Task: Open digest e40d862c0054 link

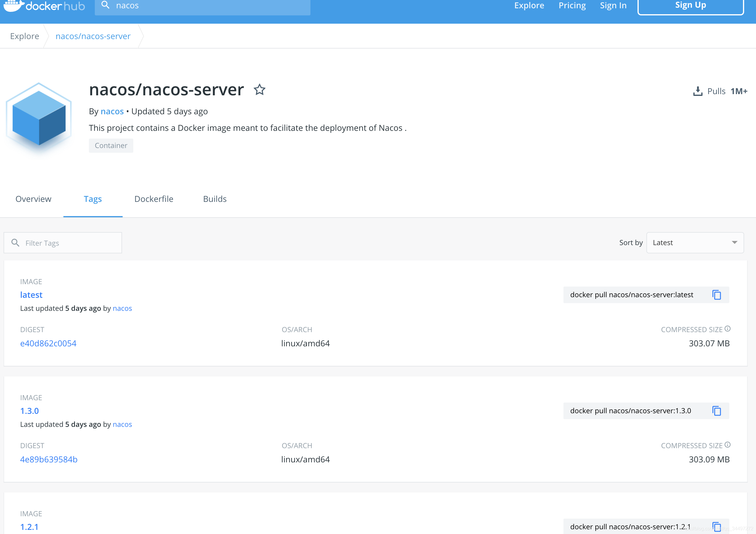Action: (x=48, y=343)
